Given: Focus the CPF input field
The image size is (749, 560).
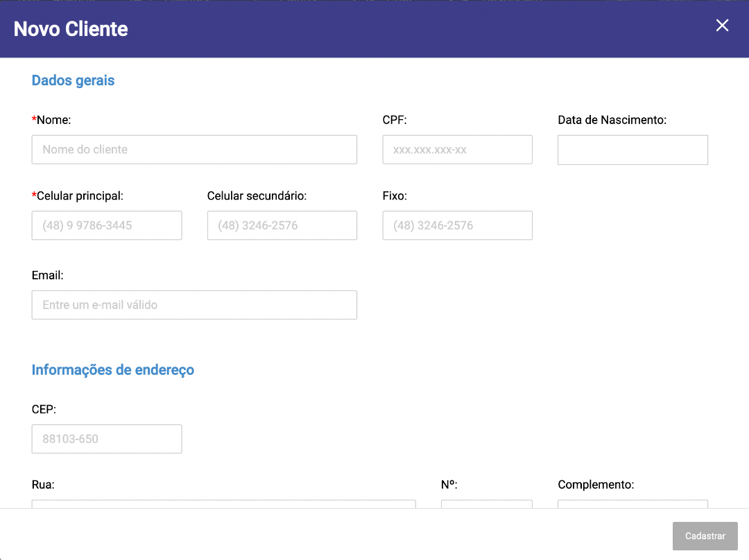Looking at the screenshot, I should (x=457, y=150).
